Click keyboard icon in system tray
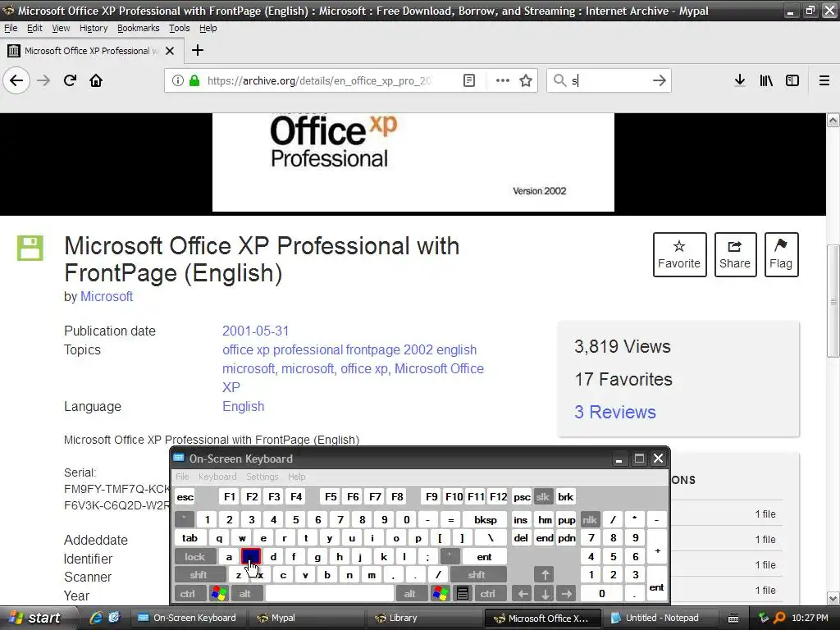 coord(733,619)
